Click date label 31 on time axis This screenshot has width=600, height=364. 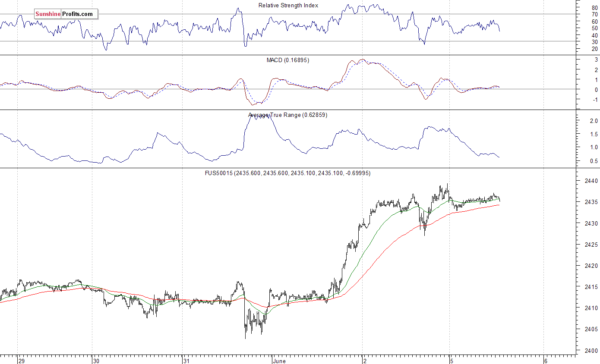coord(187,361)
